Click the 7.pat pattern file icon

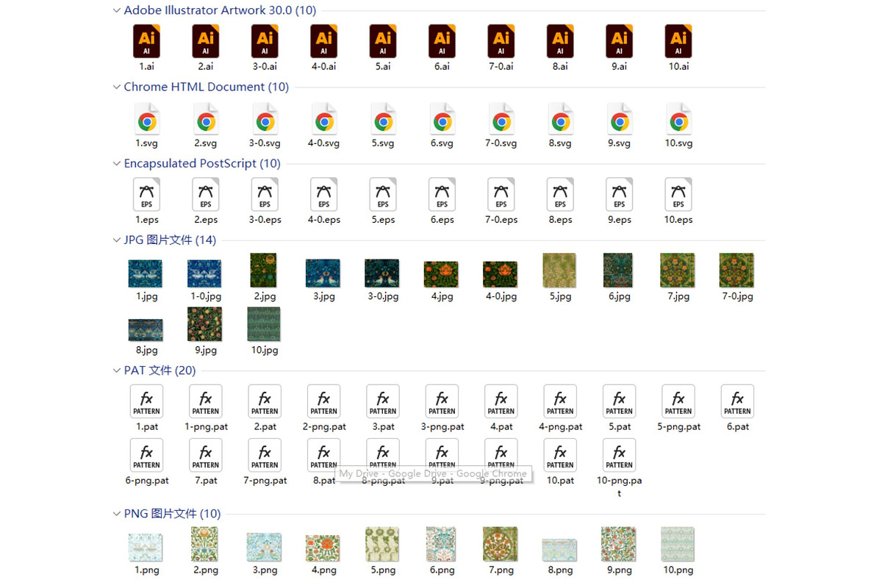click(205, 456)
